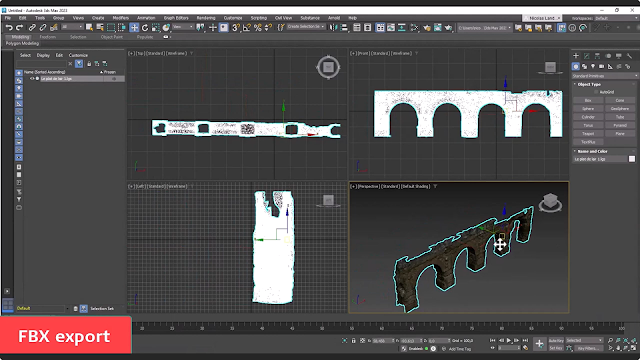The height and width of the screenshot is (360, 640).
Task: Toggle the 3D Snaps button
Action: (236, 27)
